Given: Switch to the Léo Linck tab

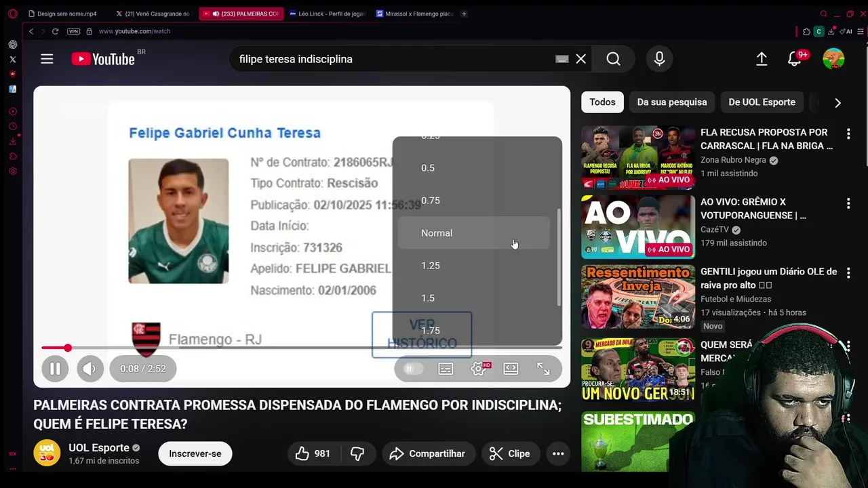Looking at the screenshot, I should click(328, 14).
